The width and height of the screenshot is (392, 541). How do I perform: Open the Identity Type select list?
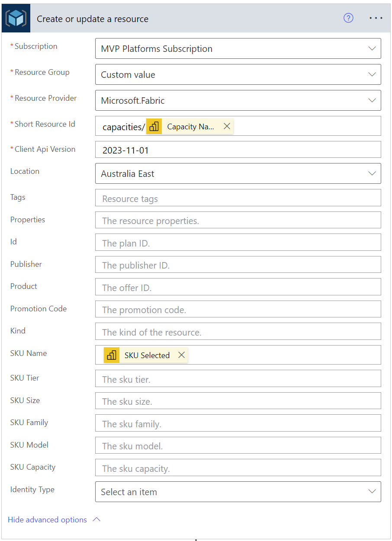pyautogui.click(x=372, y=492)
